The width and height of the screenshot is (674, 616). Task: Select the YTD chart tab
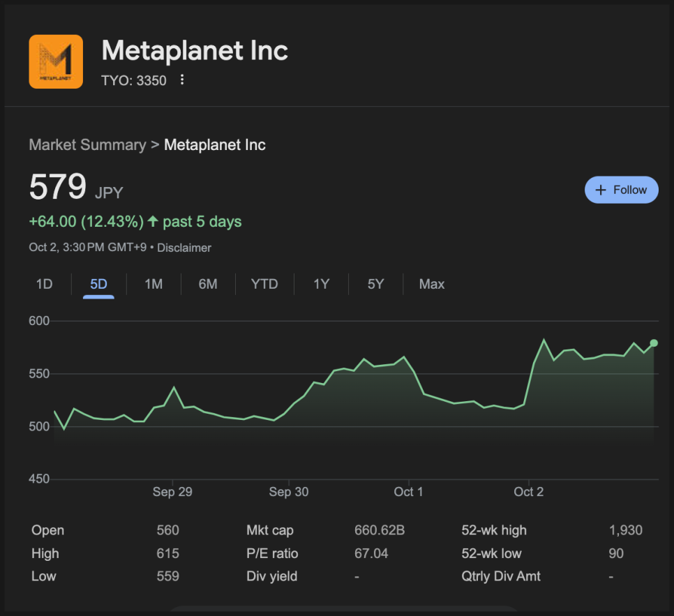click(264, 284)
